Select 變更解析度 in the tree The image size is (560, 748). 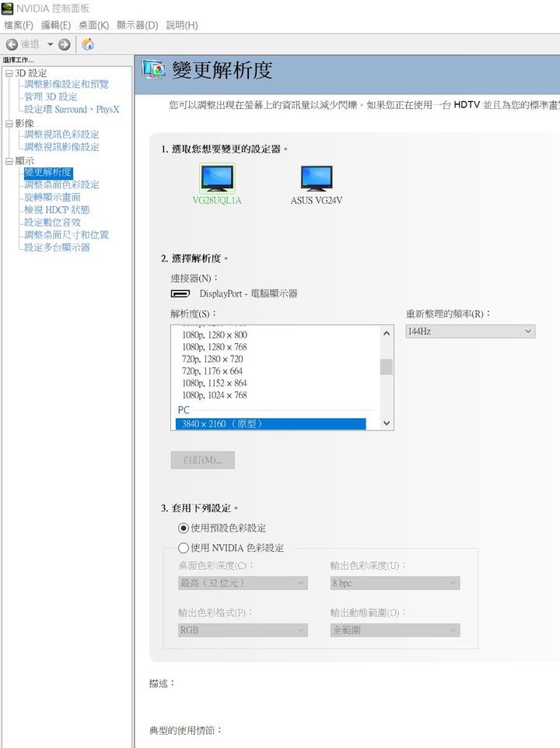click(x=47, y=172)
